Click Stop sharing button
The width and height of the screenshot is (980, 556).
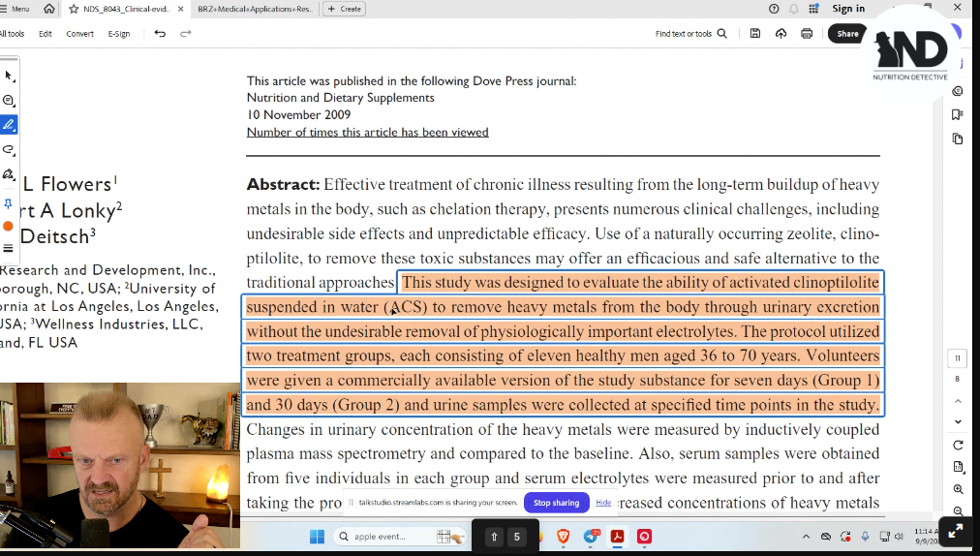click(x=556, y=503)
